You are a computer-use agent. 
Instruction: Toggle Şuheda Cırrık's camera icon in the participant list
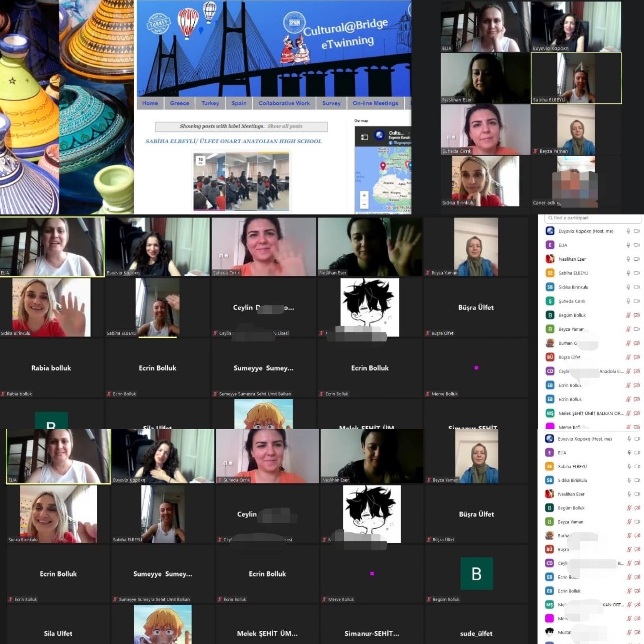pyautogui.click(x=636, y=301)
